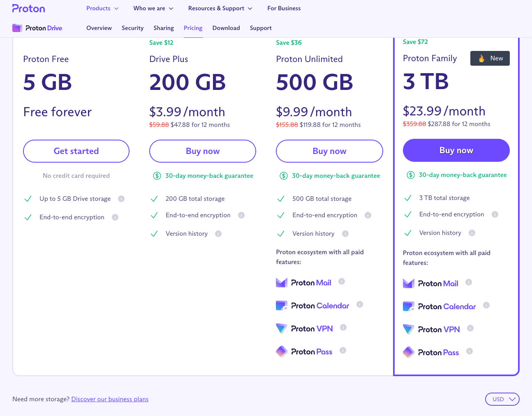
Task: Click the $23.99/month price text
Action: coord(444,111)
